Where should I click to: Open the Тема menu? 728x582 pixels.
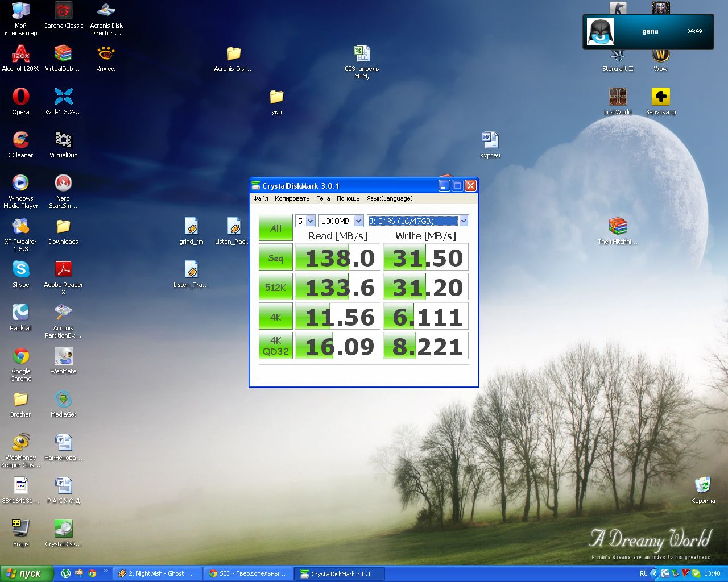pyautogui.click(x=323, y=198)
